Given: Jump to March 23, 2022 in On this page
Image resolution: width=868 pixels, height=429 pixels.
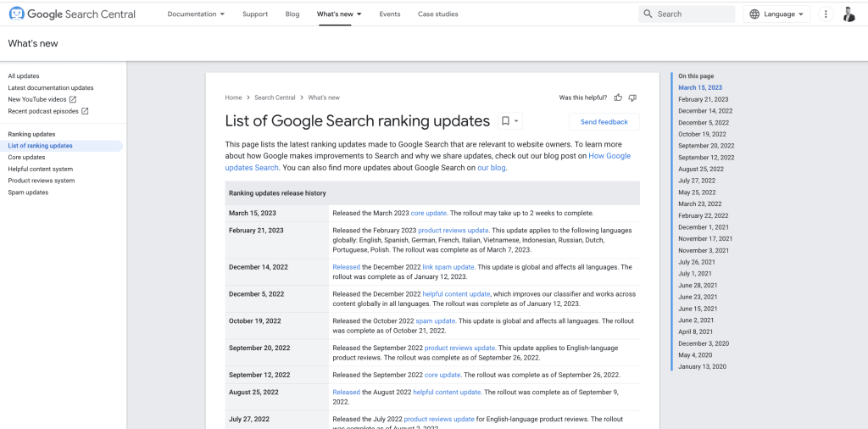Looking at the screenshot, I should (x=701, y=203).
